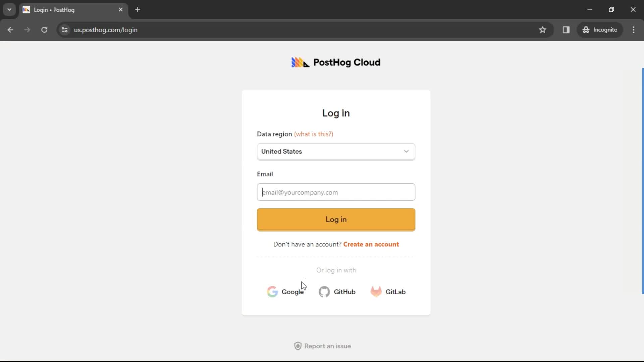
Task: Focus the Email input field
Action: click(x=336, y=192)
